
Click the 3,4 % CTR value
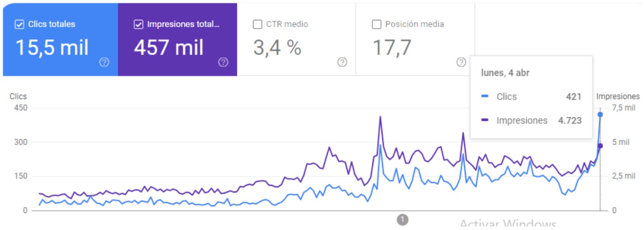click(277, 47)
